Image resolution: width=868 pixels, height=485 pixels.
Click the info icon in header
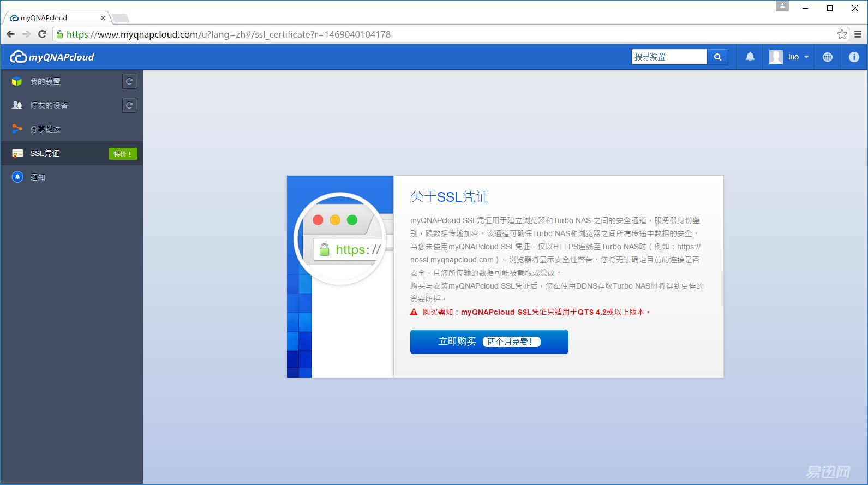(x=854, y=57)
